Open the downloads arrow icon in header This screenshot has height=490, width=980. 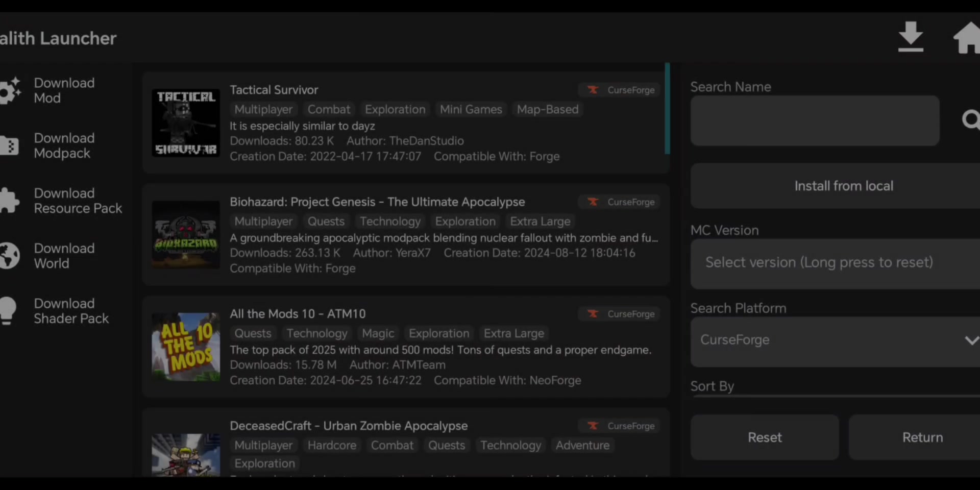tap(911, 37)
